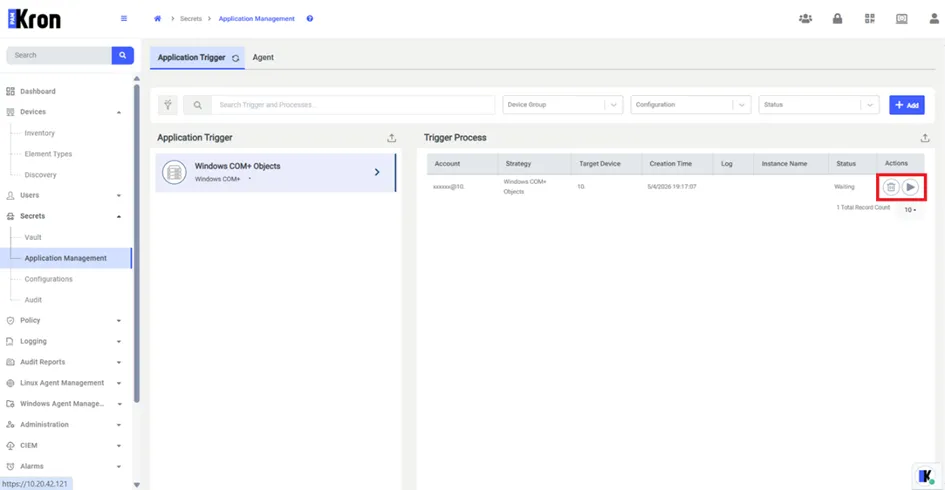Toggle the hamburger sidebar menu
The height and width of the screenshot is (490, 945).
tap(124, 19)
